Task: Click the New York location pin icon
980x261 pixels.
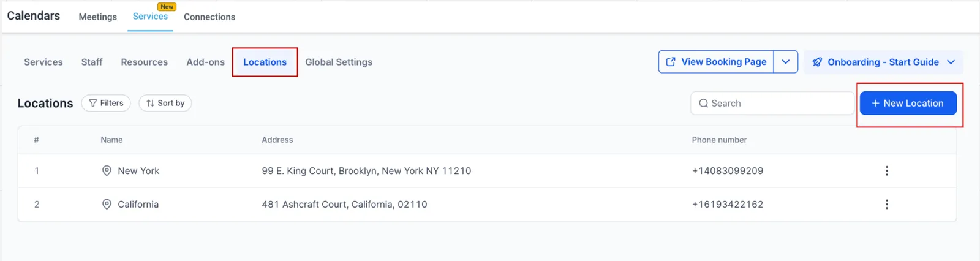Action: [107, 171]
